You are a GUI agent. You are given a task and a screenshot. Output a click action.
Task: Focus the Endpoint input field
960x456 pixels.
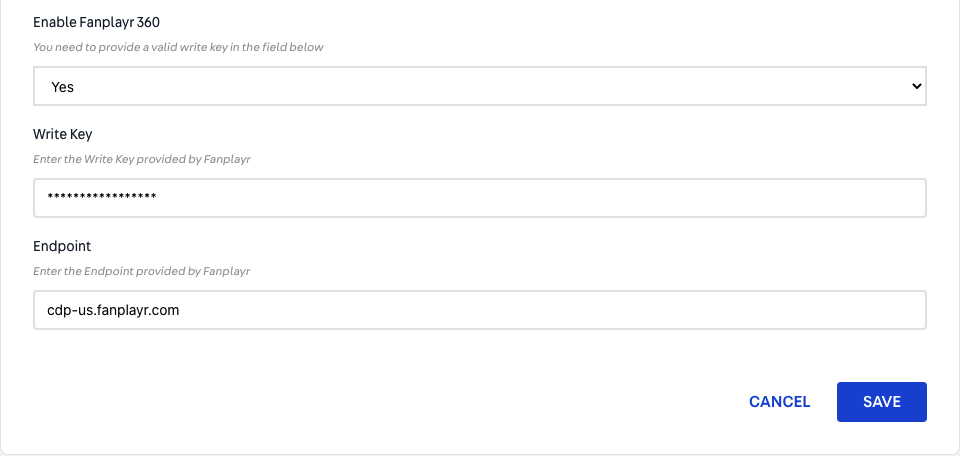479,310
